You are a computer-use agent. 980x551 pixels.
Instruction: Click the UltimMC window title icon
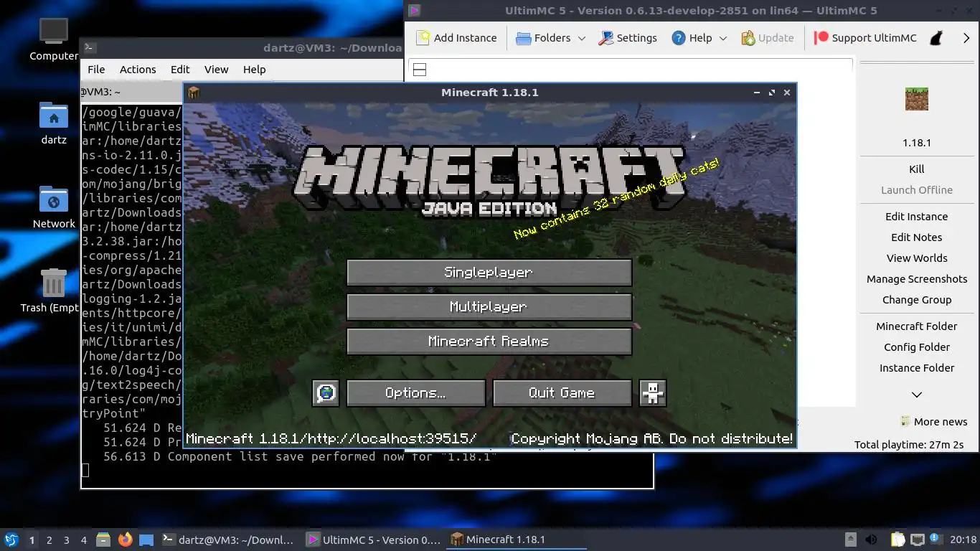pos(415,11)
